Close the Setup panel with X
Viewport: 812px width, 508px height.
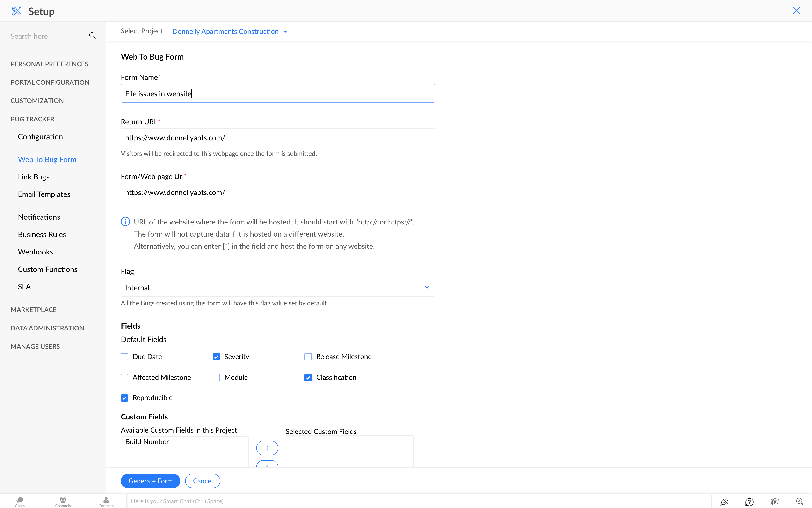(796, 11)
